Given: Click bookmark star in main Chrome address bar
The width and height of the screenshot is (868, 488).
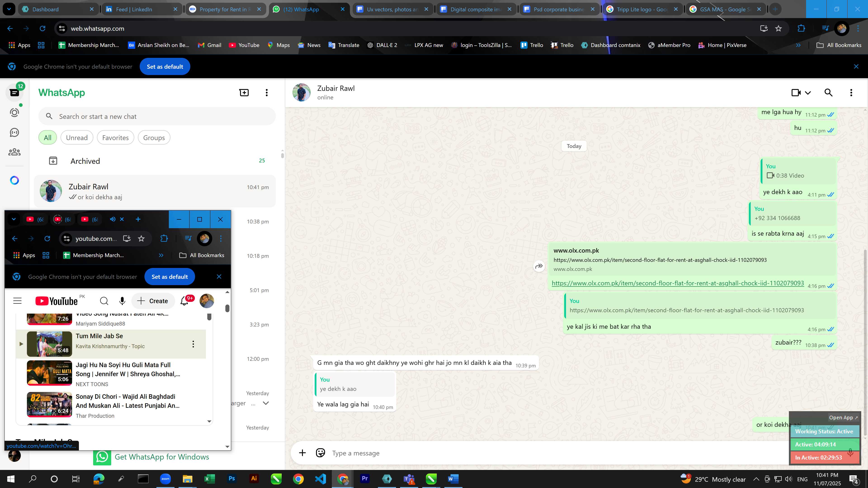Looking at the screenshot, I should [x=778, y=29].
